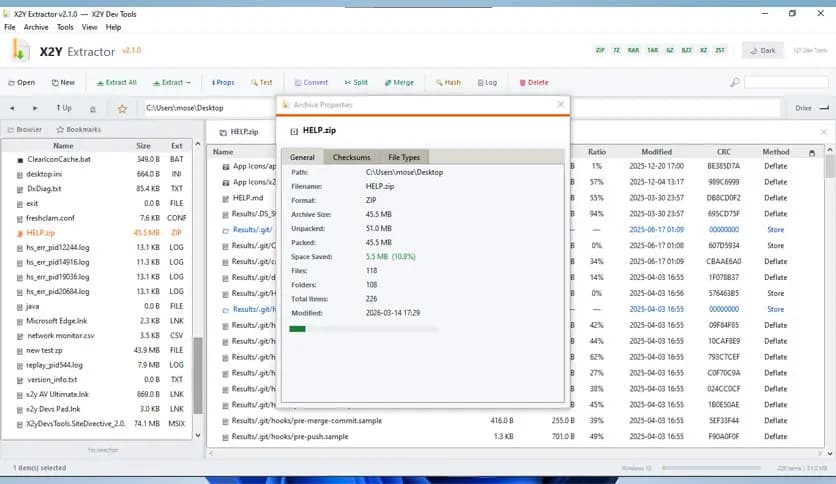Sort archive contents by Modified column
Image resolution: width=836 pixels, height=484 pixels.
(x=656, y=152)
